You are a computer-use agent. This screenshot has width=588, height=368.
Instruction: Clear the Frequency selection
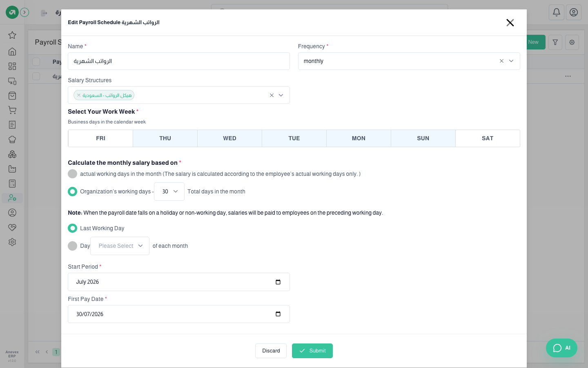[501, 61]
